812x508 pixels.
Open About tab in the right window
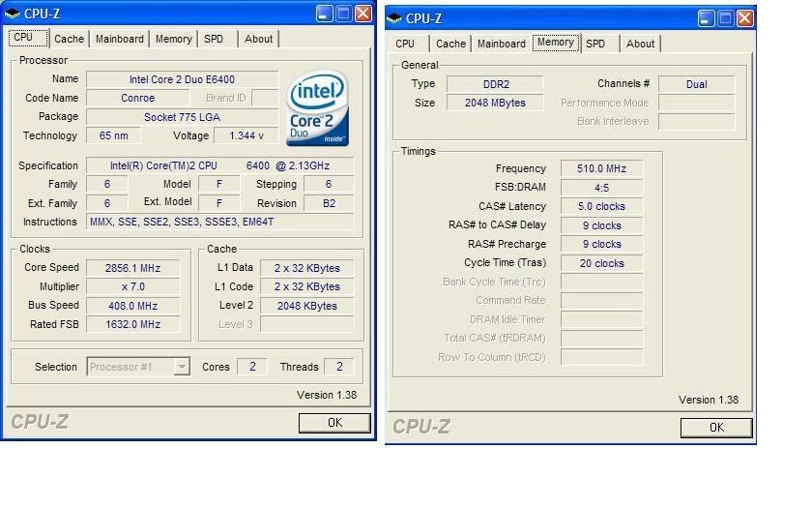640,44
